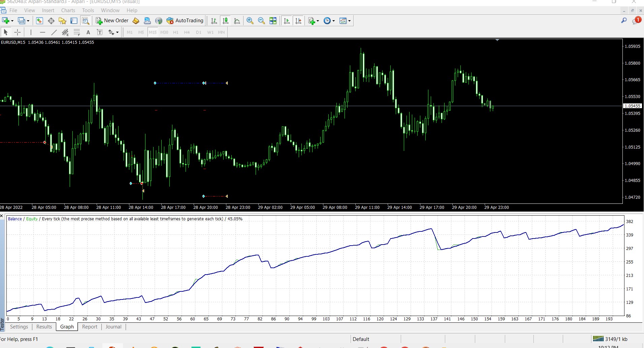Select the Text Label tool
The width and height of the screenshot is (644, 348).
tap(100, 32)
